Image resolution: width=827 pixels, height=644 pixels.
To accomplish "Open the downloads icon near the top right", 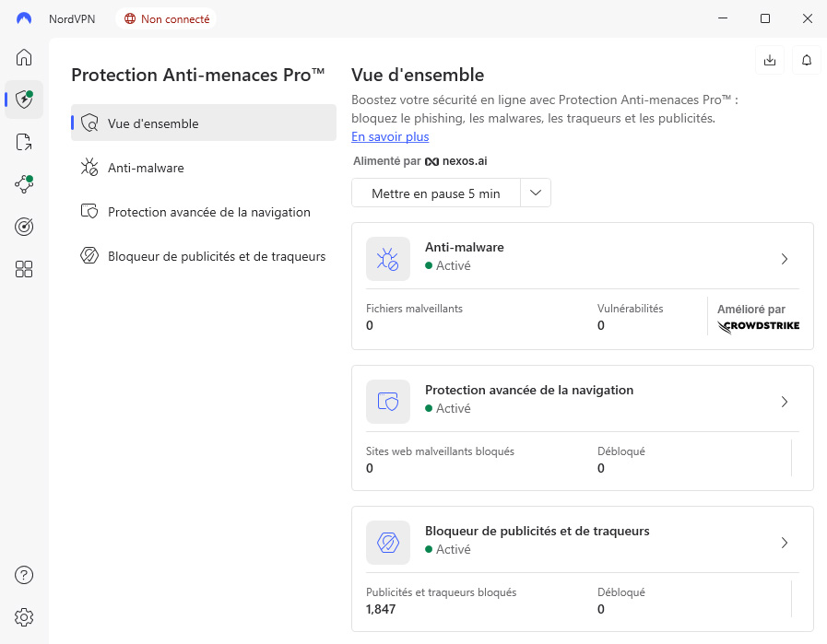I will pyautogui.click(x=770, y=59).
